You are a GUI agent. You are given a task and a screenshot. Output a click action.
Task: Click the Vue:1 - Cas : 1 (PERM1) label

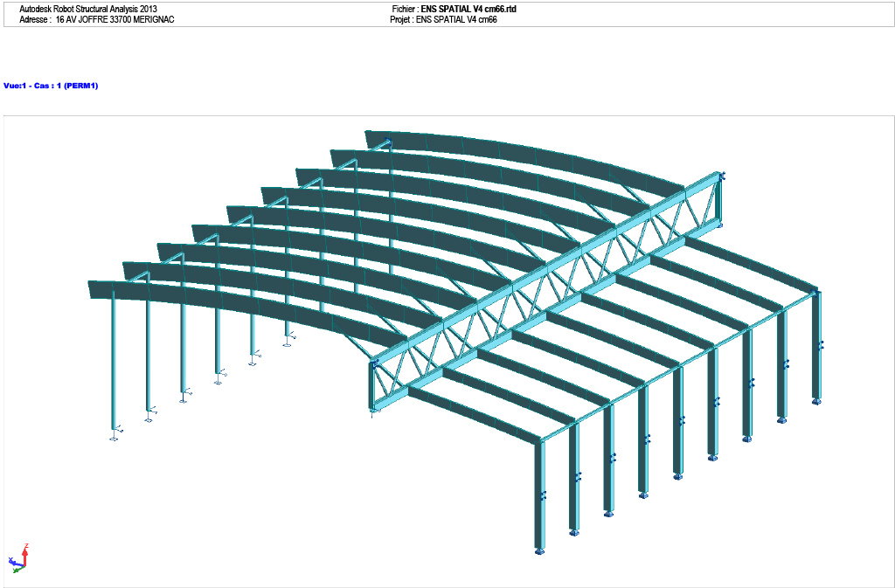pos(51,86)
